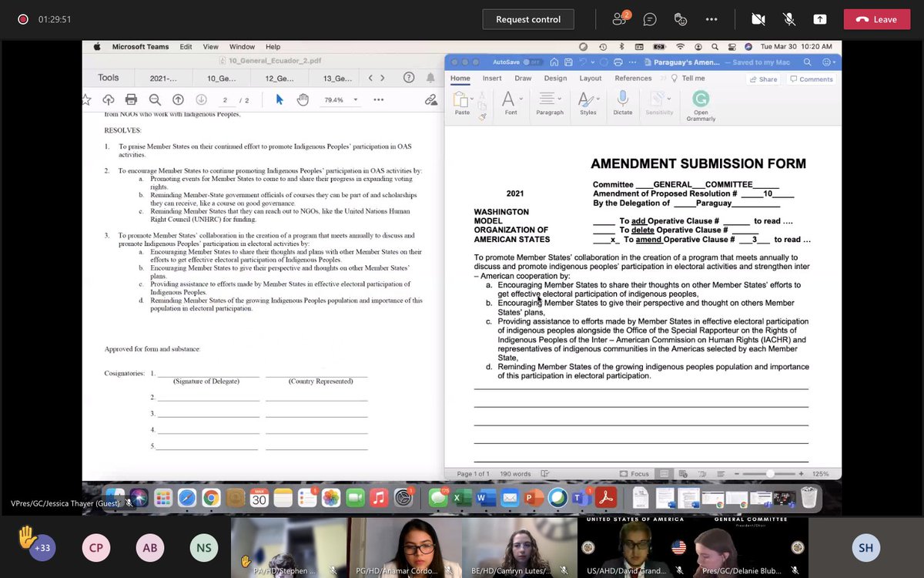Screen dimensions: 924x578
Task: Click the Word home icon in title bar
Action: click(x=553, y=62)
